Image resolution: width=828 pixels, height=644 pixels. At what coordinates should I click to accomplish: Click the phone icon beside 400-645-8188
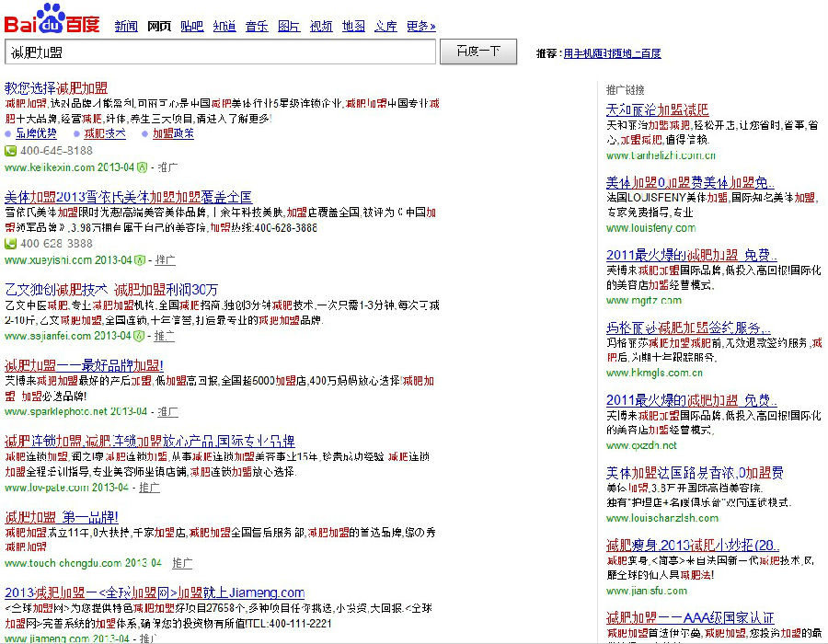[10, 151]
